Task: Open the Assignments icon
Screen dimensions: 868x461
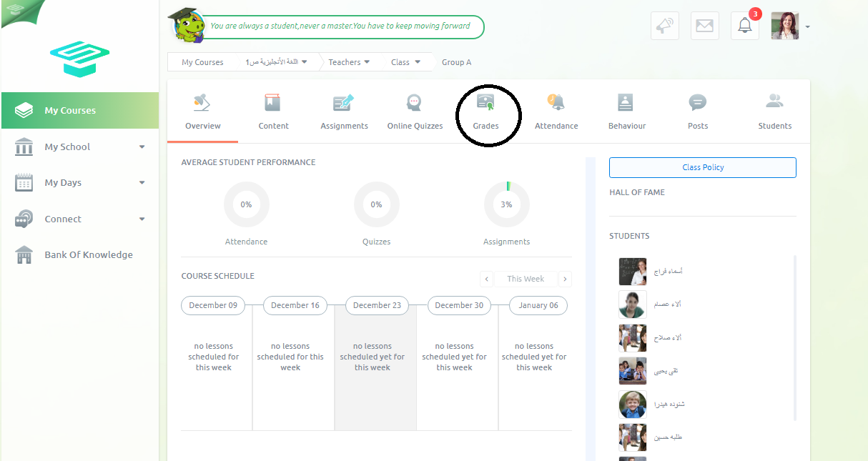Action: point(343,103)
